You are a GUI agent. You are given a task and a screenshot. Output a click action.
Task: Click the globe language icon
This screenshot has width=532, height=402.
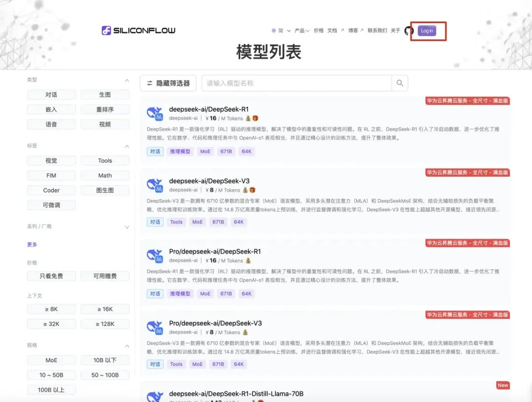click(x=273, y=31)
